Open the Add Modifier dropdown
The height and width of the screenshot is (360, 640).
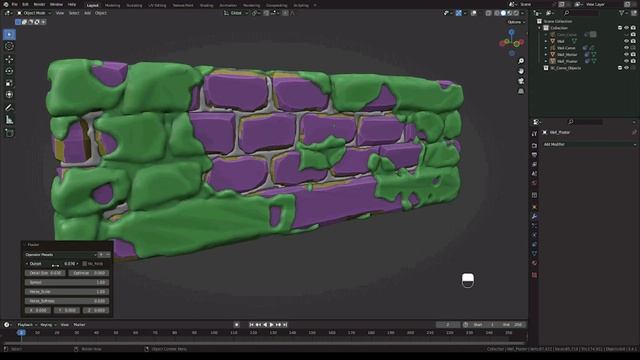[589, 144]
